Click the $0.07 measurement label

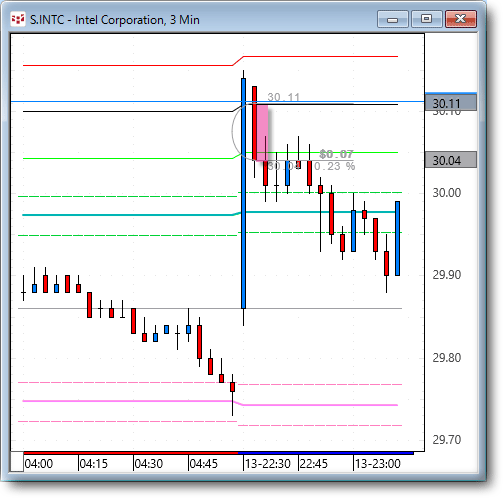[336, 154]
